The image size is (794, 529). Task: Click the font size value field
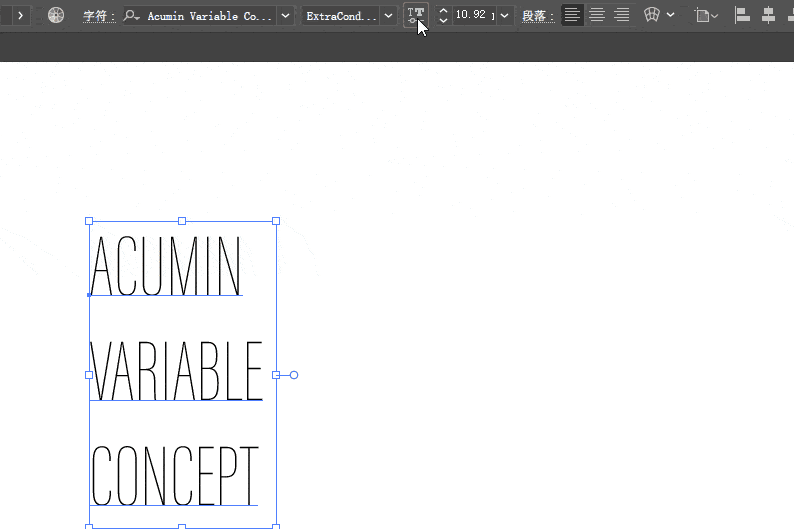(x=473, y=15)
